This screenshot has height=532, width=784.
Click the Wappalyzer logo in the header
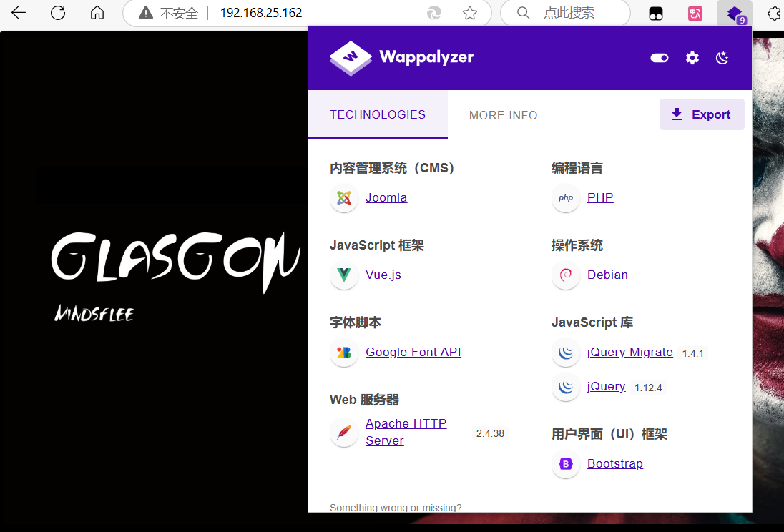tap(401, 57)
